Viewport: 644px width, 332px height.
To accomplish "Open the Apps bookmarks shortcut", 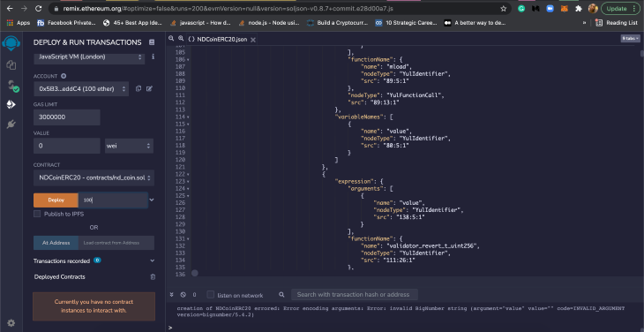I will coord(19,23).
